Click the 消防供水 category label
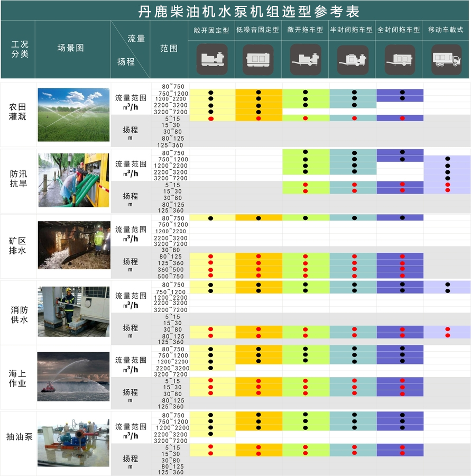This screenshot has height=476, width=471. tap(20, 315)
